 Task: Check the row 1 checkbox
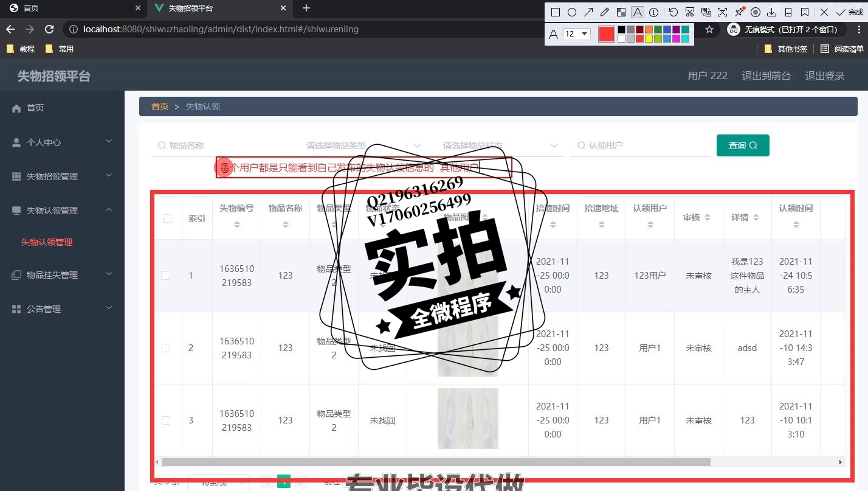pos(166,276)
